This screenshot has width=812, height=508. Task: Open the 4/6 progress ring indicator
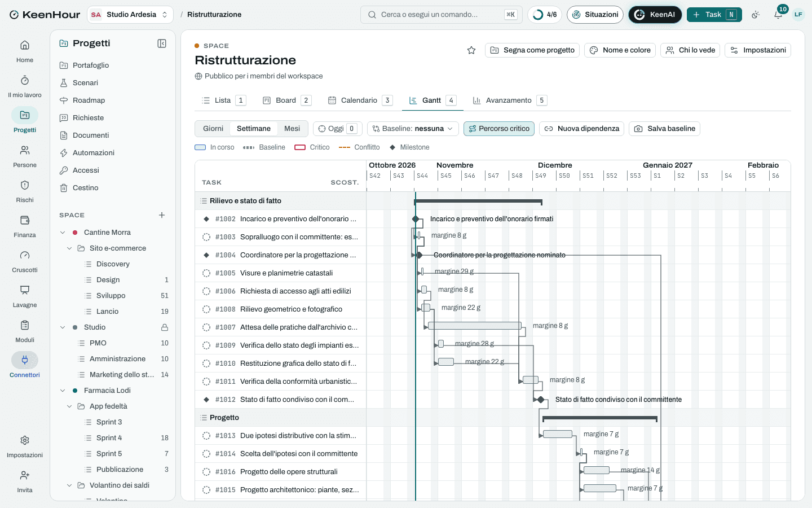point(545,15)
